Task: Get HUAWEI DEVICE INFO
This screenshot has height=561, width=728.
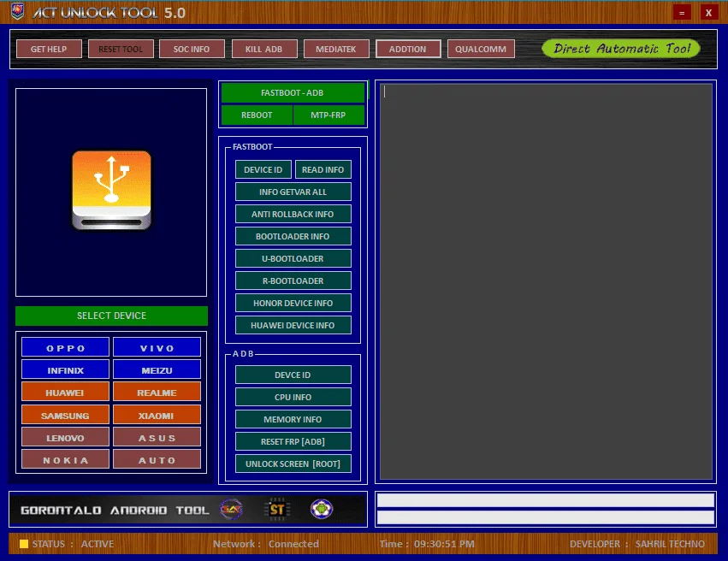Action: (x=293, y=326)
